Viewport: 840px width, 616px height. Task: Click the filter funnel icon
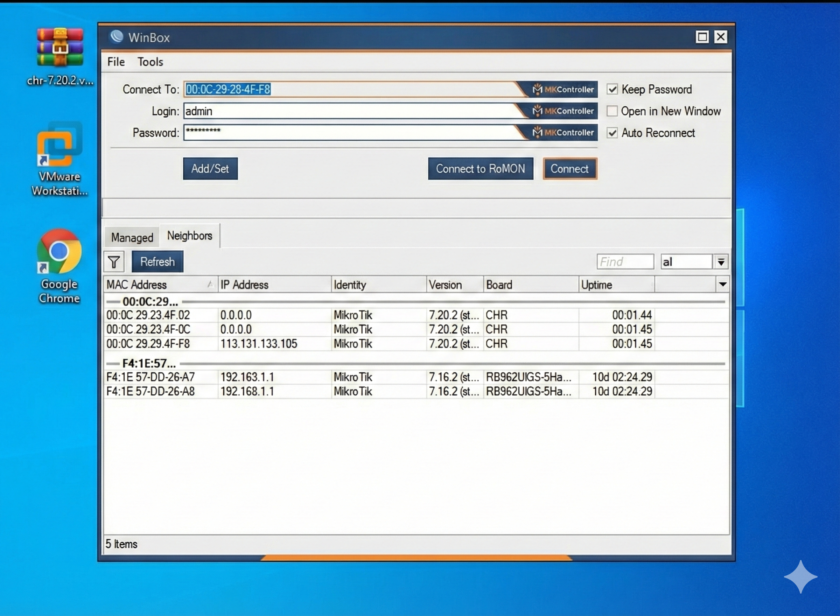point(114,262)
